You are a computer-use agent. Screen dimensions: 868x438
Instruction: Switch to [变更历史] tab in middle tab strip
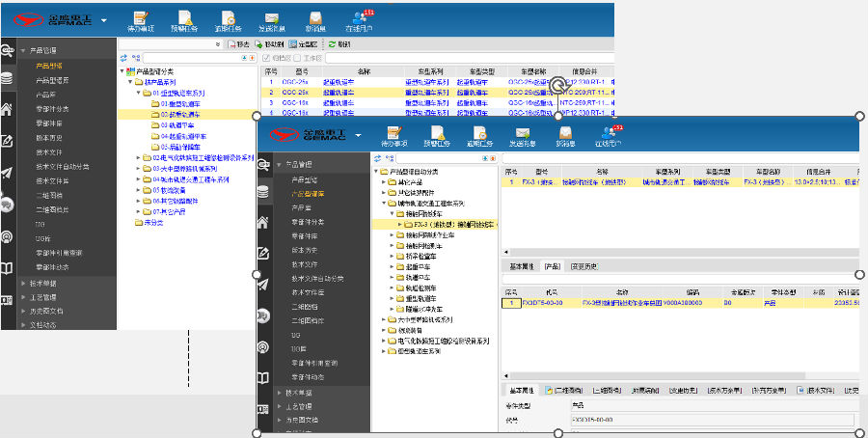click(584, 266)
